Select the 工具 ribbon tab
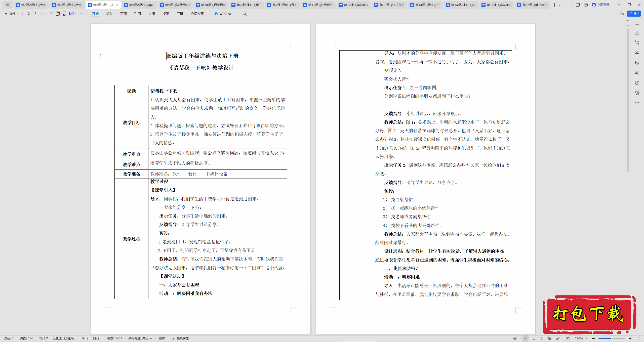 coord(180,14)
